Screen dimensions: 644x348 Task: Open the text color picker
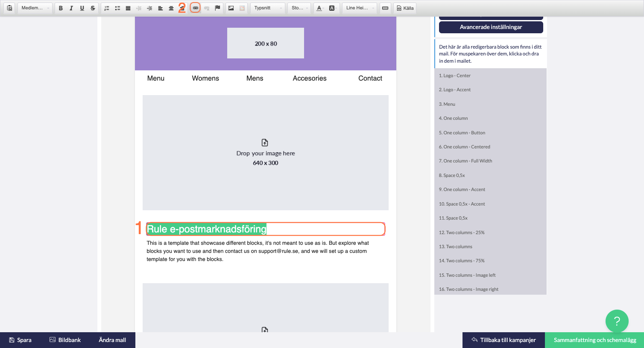(320, 8)
